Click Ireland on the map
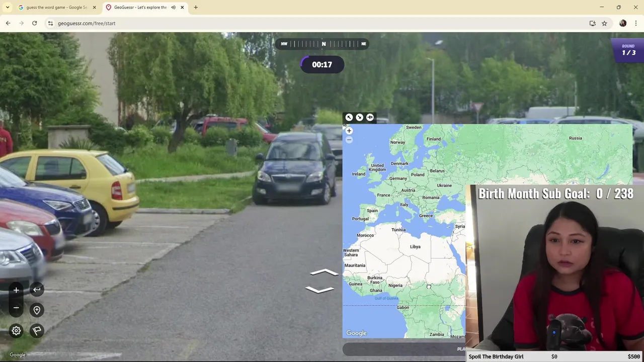644x362 pixels. 358,174
